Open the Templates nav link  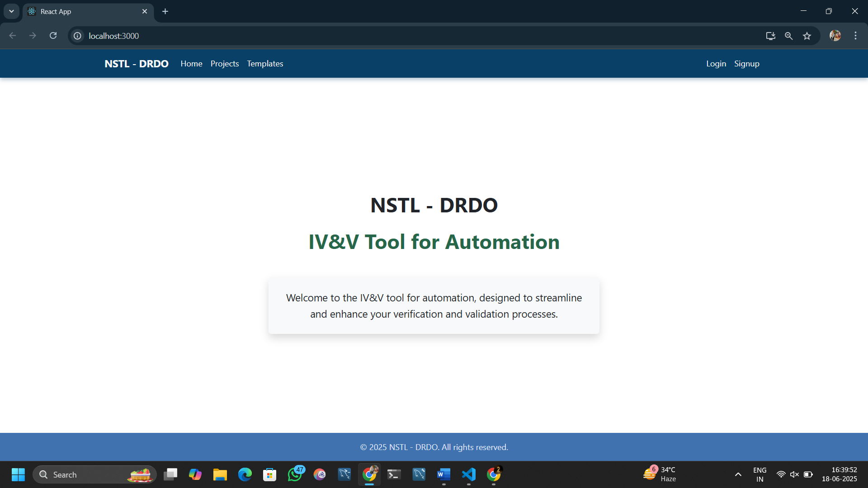(265, 64)
